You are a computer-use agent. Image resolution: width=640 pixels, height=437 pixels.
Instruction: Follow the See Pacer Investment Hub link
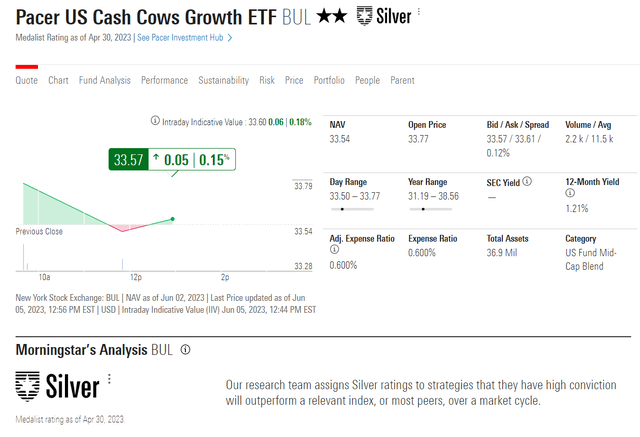(x=180, y=38)
